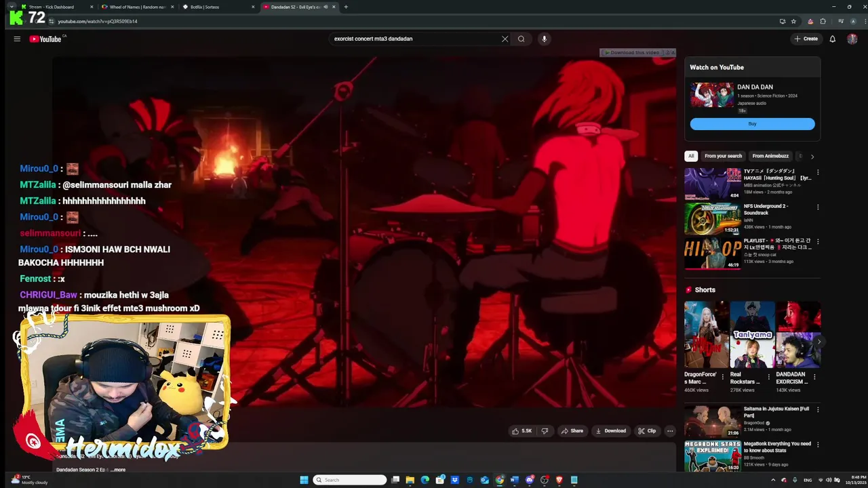
Task: Open DANDADAN EXORCISM short options menu
Action: pyautogui.click(x=814, y=377)
